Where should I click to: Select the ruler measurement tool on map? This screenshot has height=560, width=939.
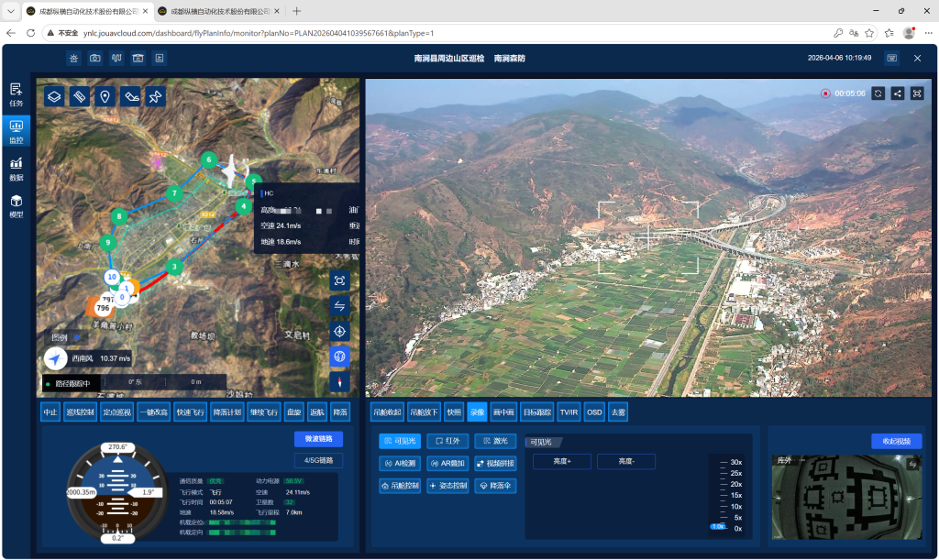80,96
